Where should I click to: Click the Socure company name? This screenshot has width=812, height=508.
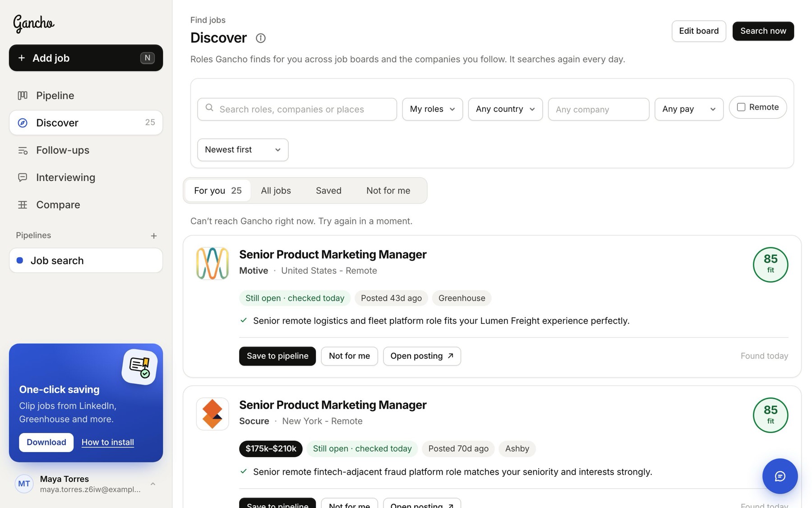coord(254,421)
